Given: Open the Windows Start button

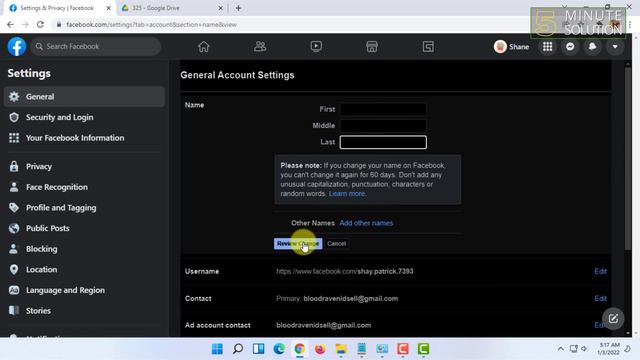Looking at the screenshot, I should pyautogui.click(x=217, y=349).
